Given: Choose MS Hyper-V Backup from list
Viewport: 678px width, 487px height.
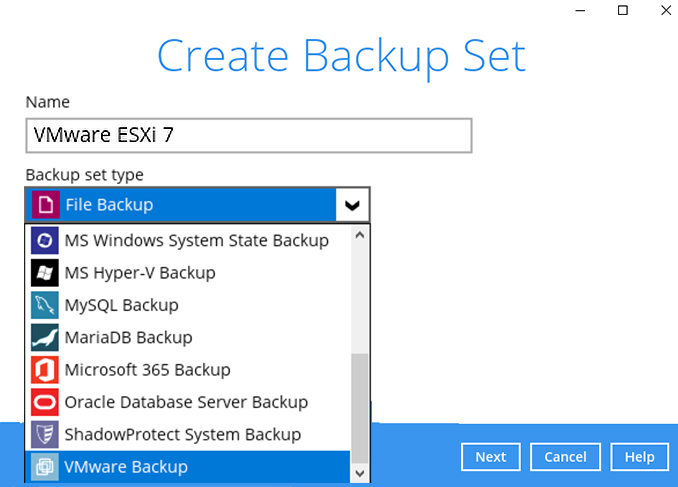Looking at the screenshot, I should [188, 273].
